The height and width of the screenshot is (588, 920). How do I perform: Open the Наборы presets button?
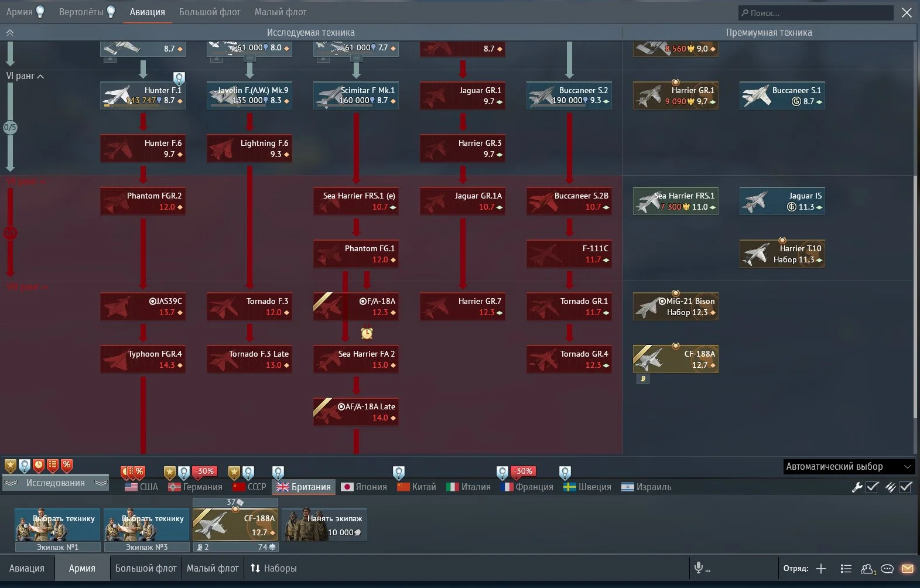pyautogui.click(x=273, y=568)
